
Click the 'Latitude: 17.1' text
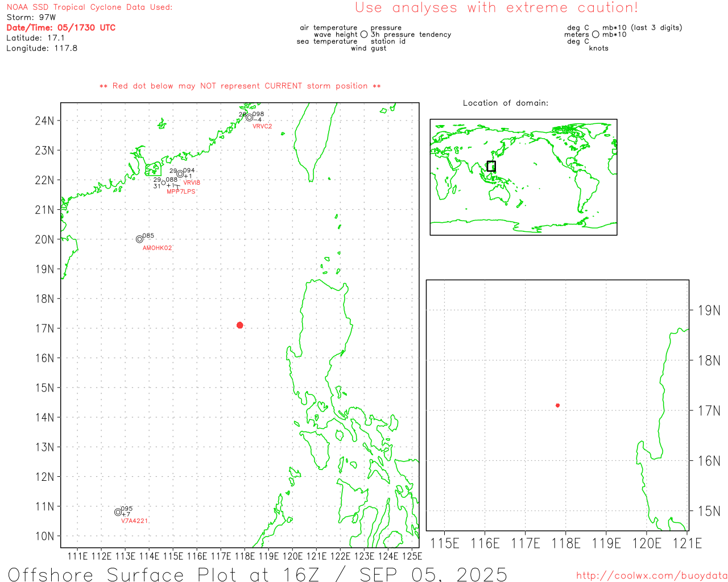[x=35, y=38]
